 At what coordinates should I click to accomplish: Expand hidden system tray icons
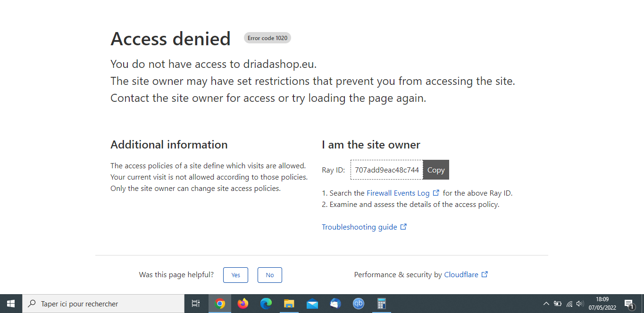pos(546,304)
